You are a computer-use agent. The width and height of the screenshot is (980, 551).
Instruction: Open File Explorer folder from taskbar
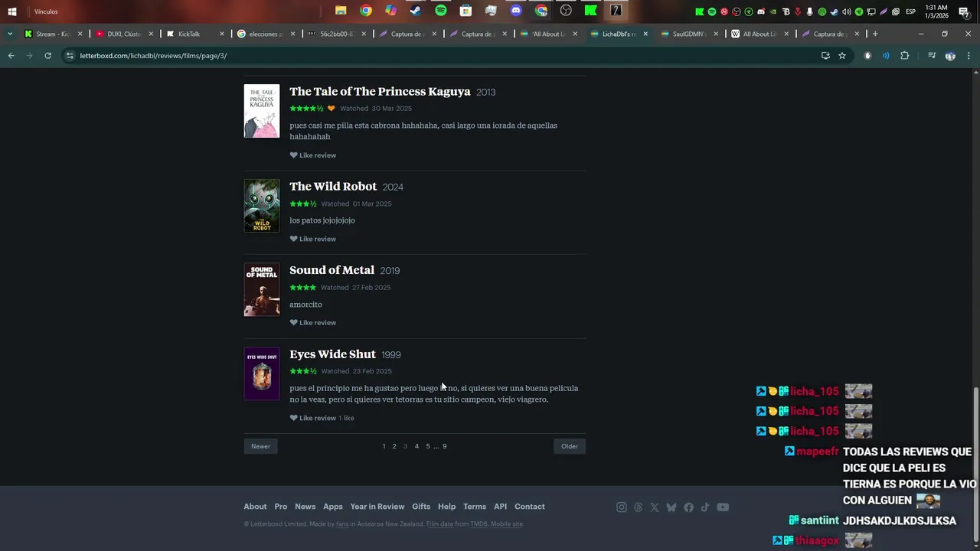coord(341,11)
